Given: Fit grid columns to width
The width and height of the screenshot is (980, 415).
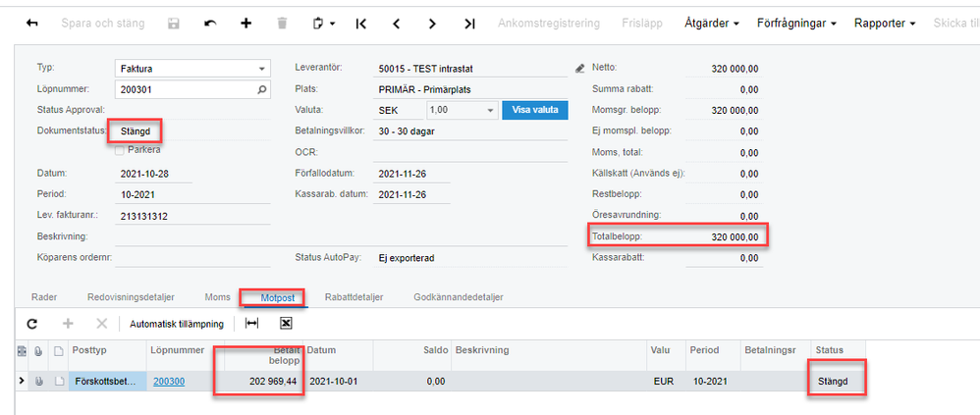Looking at the screenshot, I should pyautogui.click(x=252, y=324).
